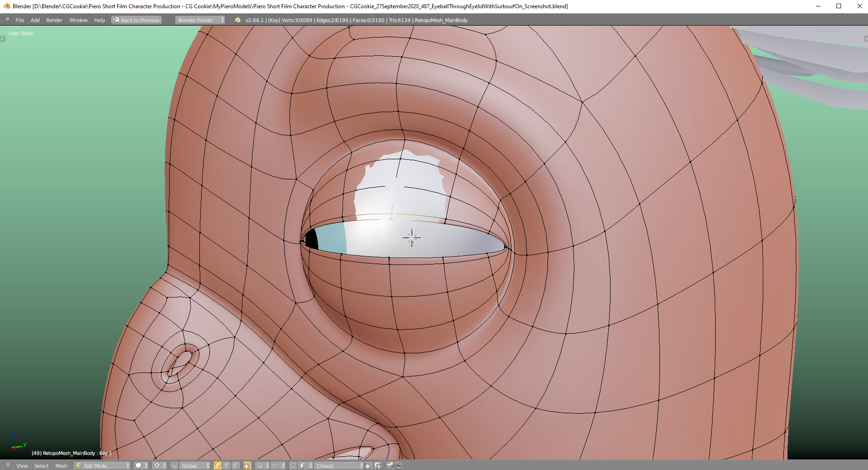The height and width of the screenshot is (470, 868).
Task: Open the Render menu
Action: (54, 20)
